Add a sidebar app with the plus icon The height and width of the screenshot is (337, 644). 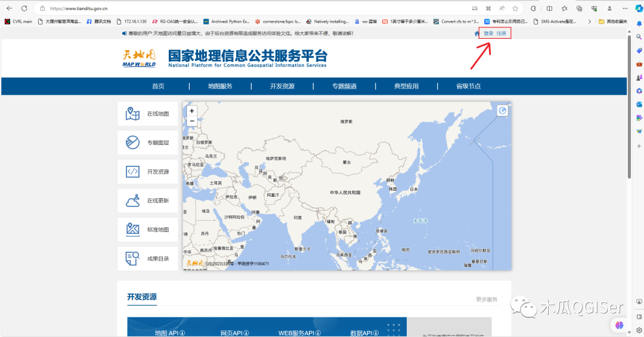pos(639,146)
